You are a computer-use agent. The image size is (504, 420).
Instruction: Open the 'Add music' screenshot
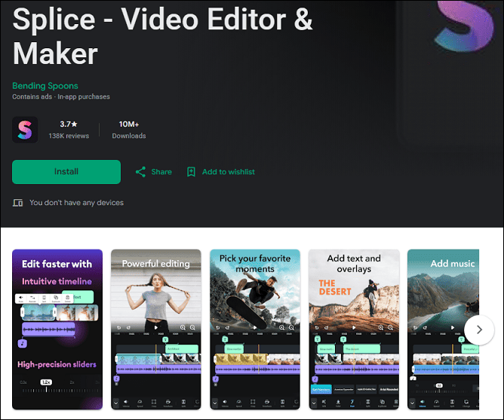443,330
